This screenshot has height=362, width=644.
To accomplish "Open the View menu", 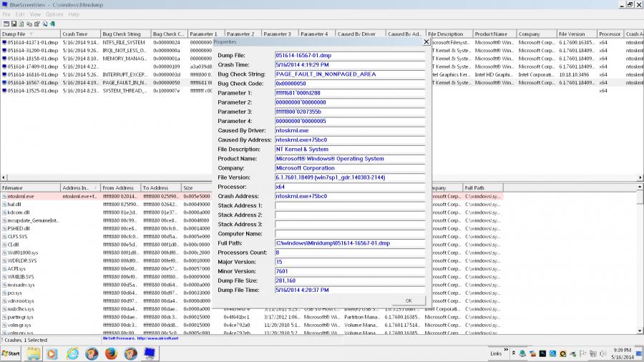I will pos(35,14).
